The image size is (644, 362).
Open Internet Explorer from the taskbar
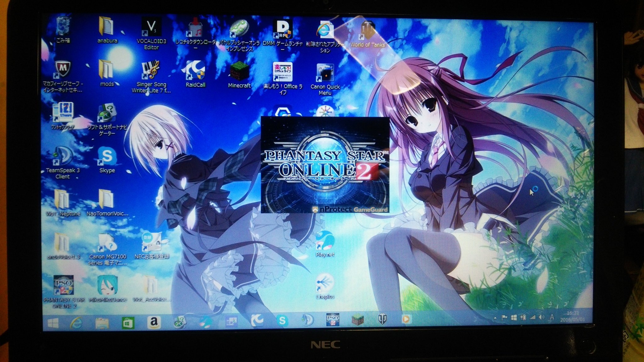(x=77, y=323)
